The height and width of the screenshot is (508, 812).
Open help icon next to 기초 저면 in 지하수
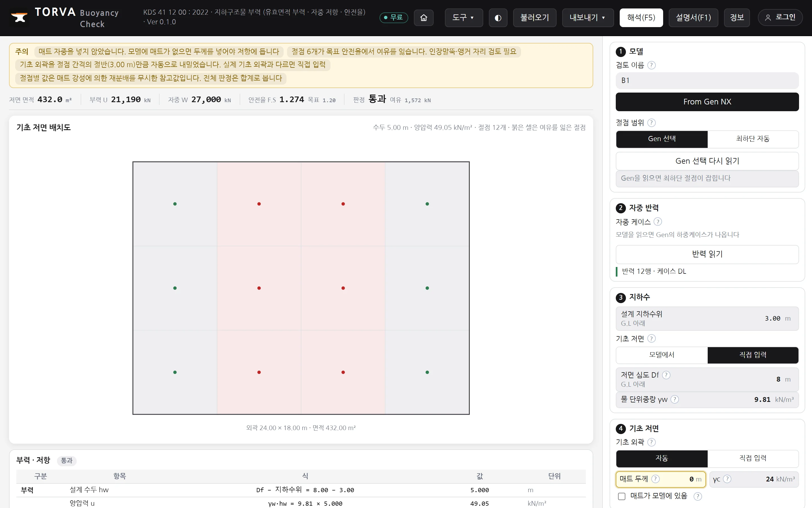coord(651,339)
